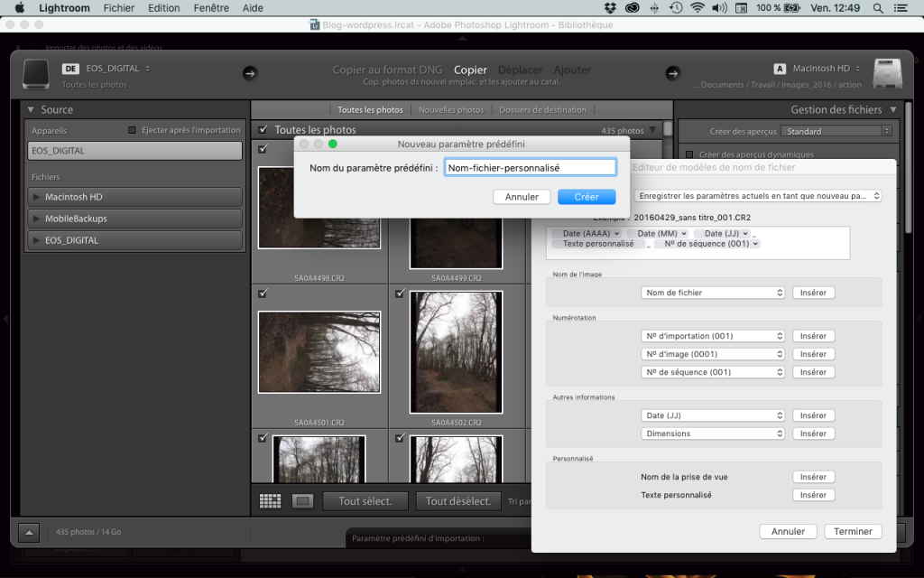The height and width of the screenshot is (578, 924).
Task: Click the arrow icon before the Macintosh HD destination
Action: [673, 73]
